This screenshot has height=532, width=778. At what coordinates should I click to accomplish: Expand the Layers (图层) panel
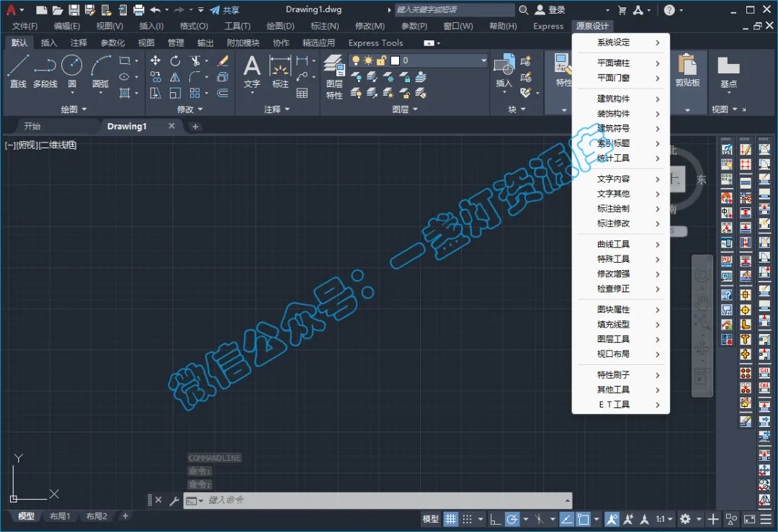click(x=405, y=109)
